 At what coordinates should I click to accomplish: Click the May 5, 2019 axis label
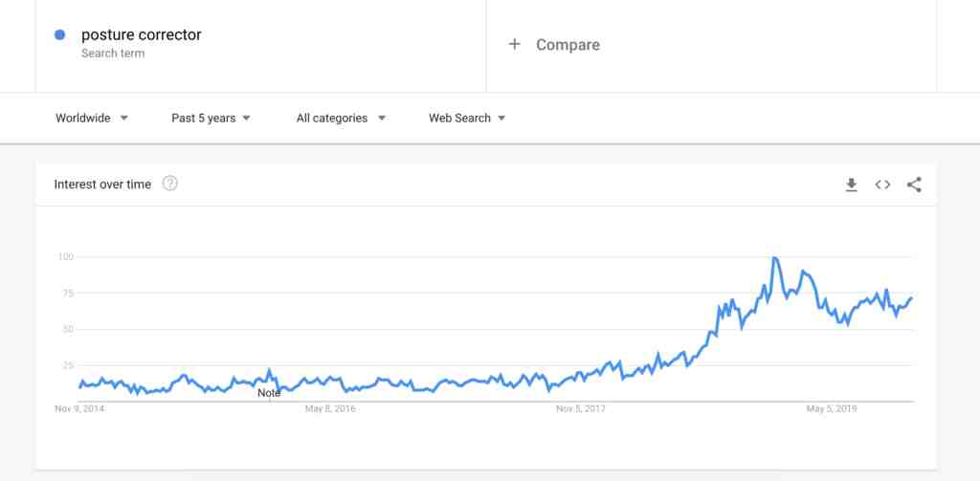(832, 409)
